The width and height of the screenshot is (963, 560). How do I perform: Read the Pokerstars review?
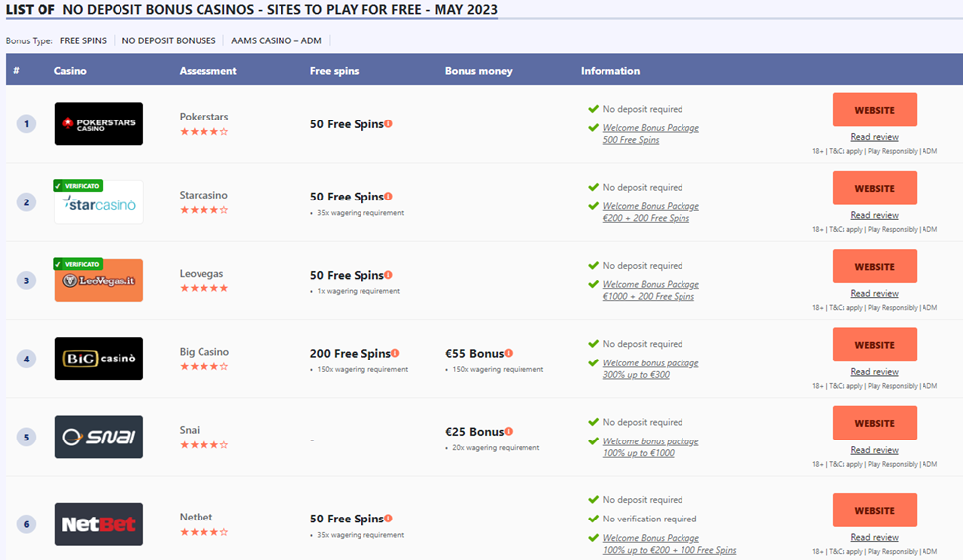tap(874, 137)
